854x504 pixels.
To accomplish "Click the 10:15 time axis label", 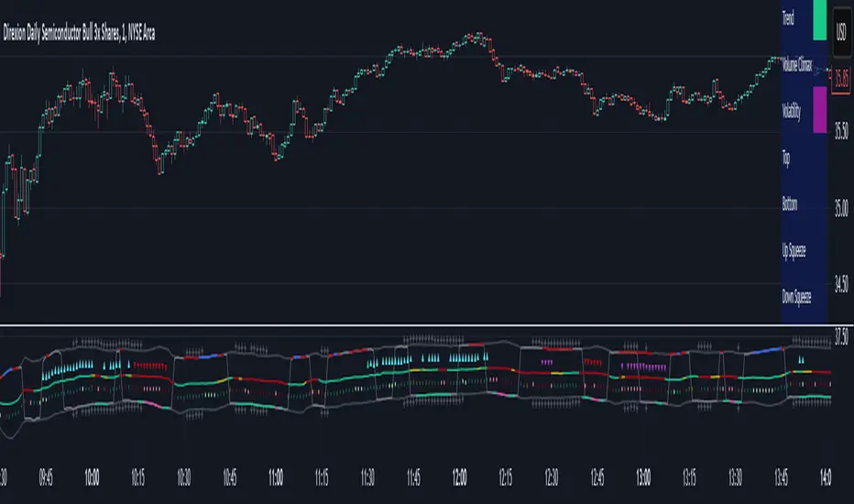I will click(137, 477).
